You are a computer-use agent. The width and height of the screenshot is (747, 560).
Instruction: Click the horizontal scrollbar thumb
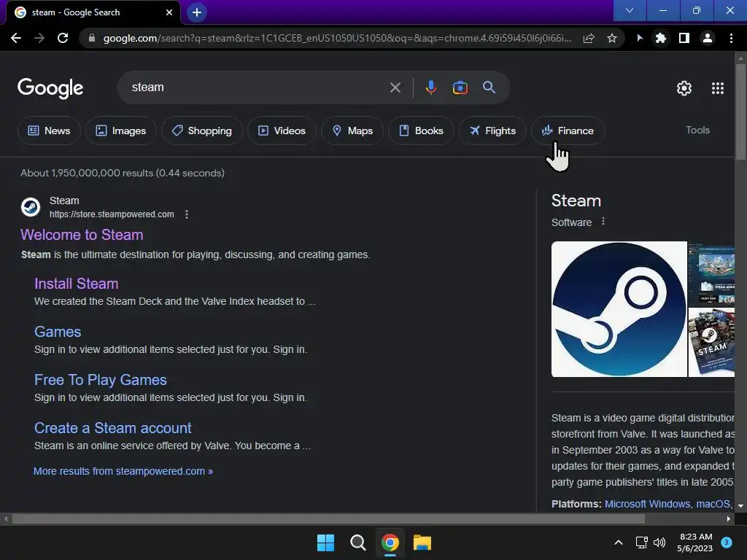coord(328,519)
